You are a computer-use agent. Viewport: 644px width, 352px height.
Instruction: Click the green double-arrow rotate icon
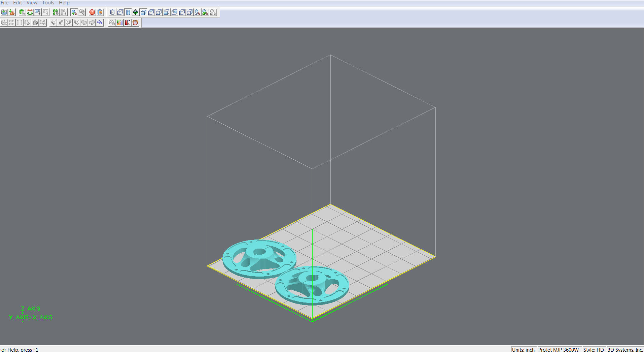(x=30, y=12)
